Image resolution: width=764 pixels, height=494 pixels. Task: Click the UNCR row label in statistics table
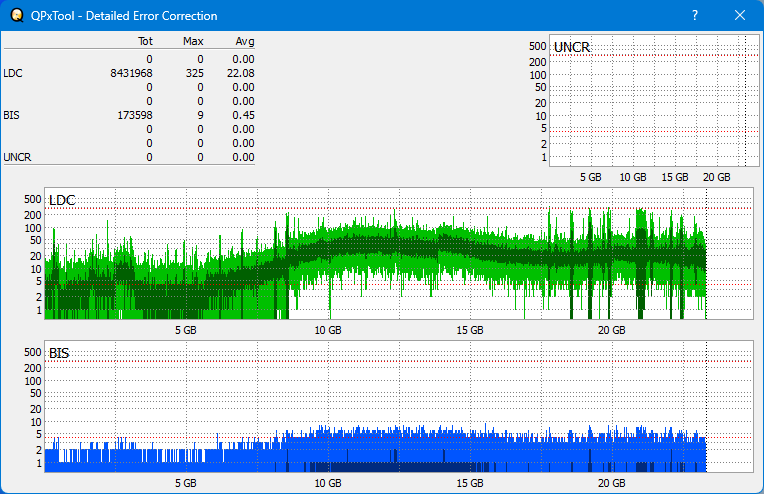click(x=17, y=157)
